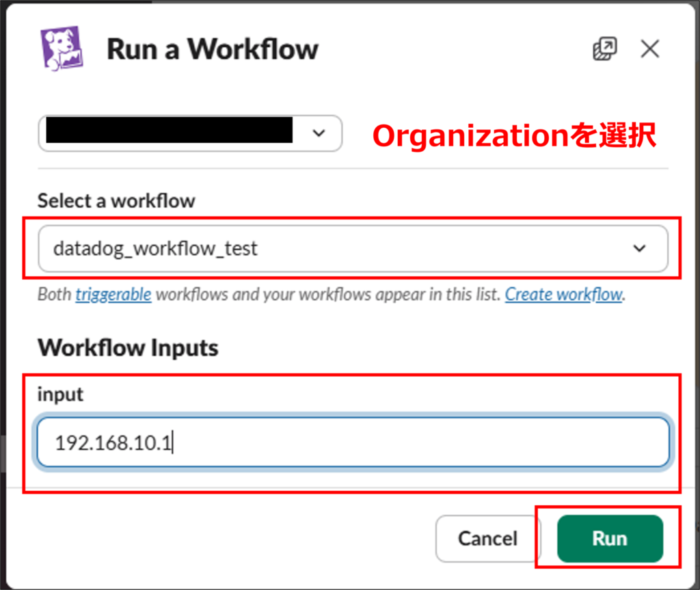Open the Create workflow link
700x590 pixels.
pyautogui.click(x=563, y=295)
